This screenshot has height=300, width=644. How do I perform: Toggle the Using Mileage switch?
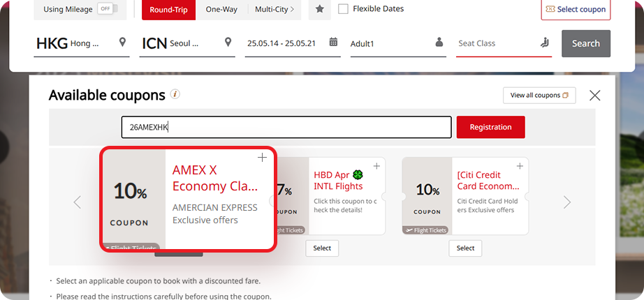coord(106,9)
